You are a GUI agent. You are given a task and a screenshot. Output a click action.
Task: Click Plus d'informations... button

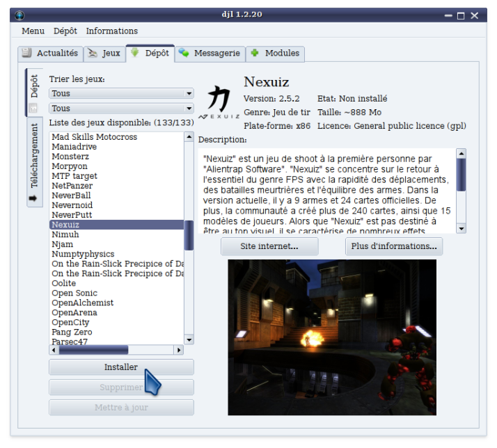(x=394, y=246)
